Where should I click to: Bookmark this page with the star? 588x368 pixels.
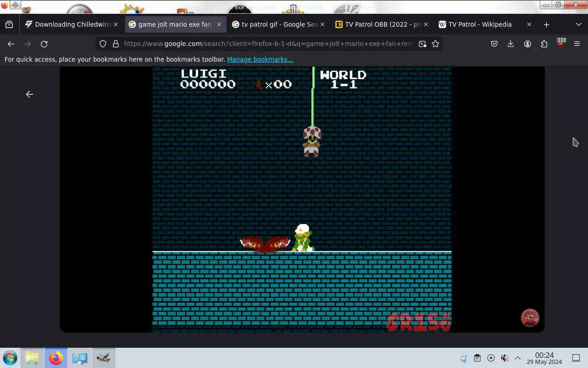435,44
